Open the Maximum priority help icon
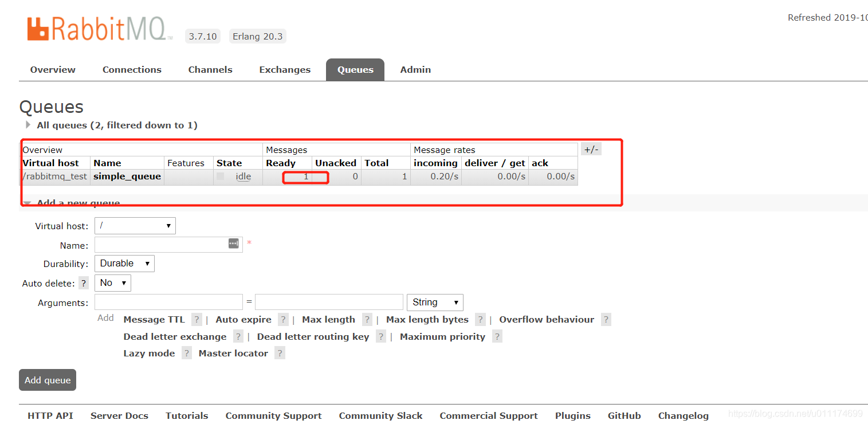The width and height of the screenshot is (868, 424). [497, 337]
